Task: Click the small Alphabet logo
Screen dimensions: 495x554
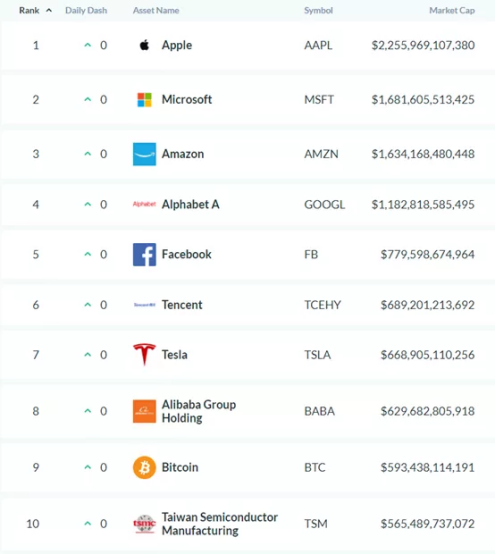Action: point(144,204)
